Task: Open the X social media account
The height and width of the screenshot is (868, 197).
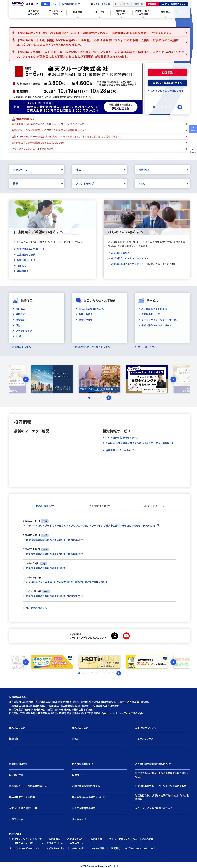Action: click(115, 636)
